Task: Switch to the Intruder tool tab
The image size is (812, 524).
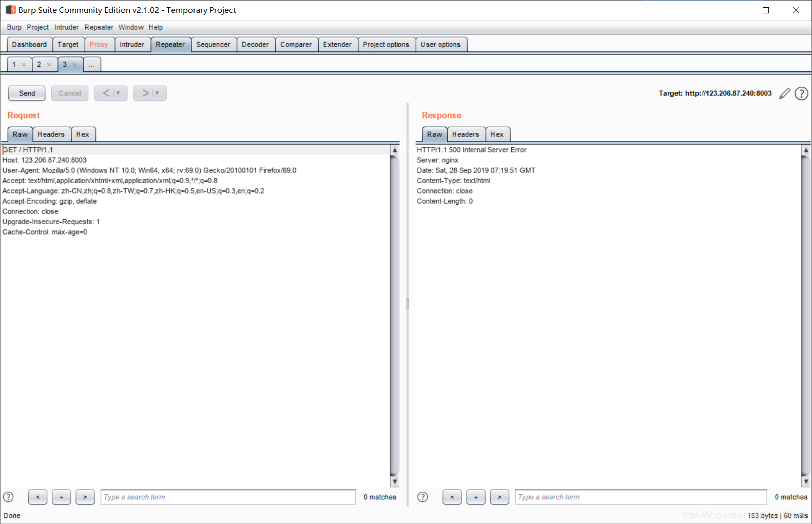Action: [132, 45]
